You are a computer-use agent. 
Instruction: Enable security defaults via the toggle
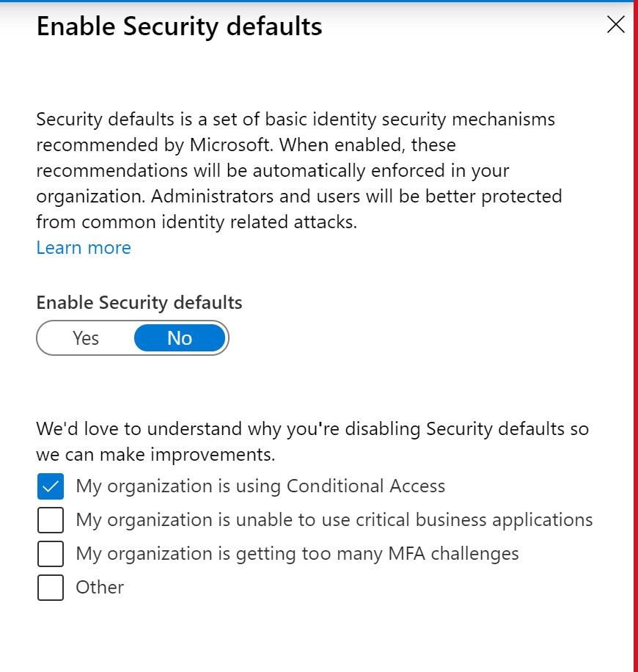tap(85, 337)
